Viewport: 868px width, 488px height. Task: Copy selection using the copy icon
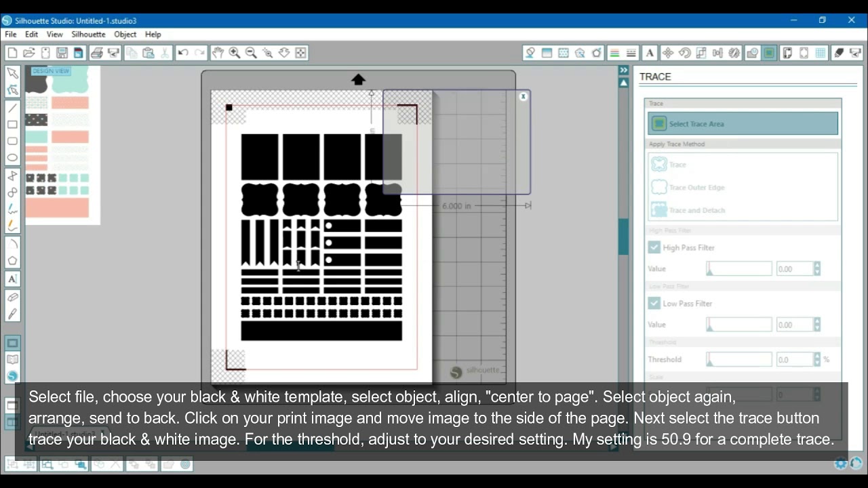coord(132,53)
